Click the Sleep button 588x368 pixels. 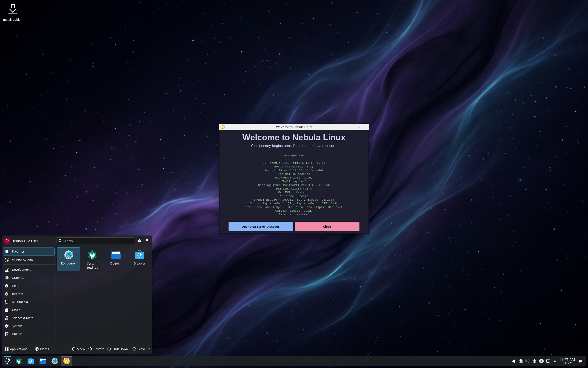pos(78,349)
